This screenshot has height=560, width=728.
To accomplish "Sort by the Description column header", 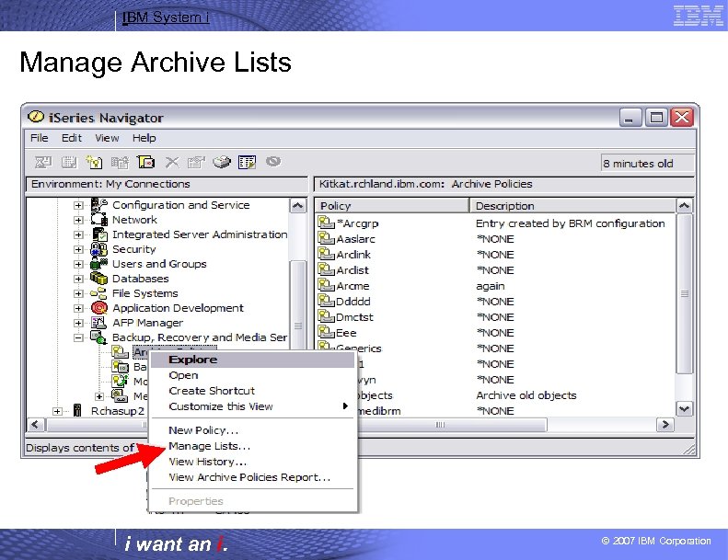I will (572, 206).
